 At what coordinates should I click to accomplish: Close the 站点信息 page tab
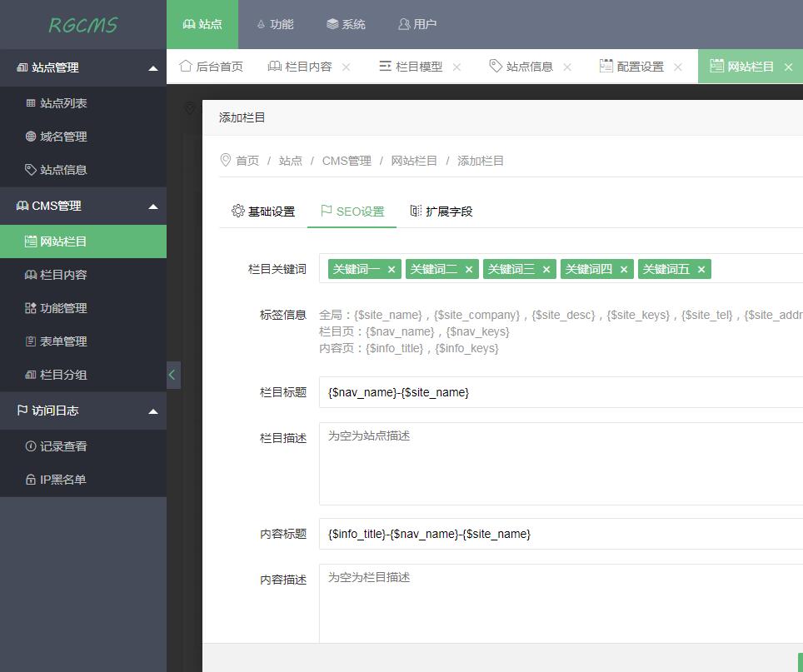pyautogui.click(x=567, y=67)
